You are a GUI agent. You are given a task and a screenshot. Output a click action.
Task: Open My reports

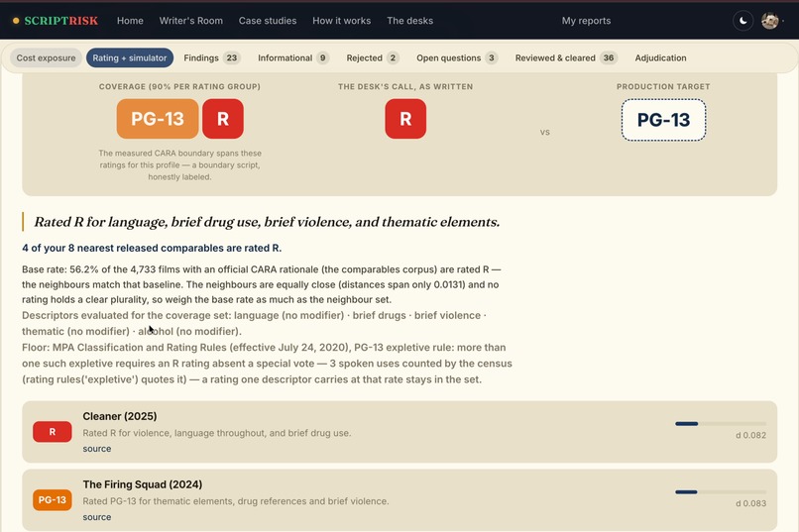pos(586,21)
